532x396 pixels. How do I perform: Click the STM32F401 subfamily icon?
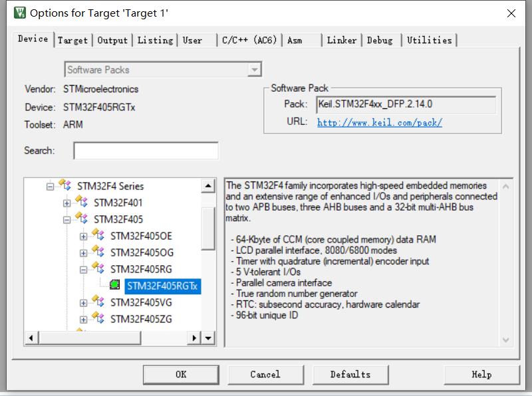81,201
